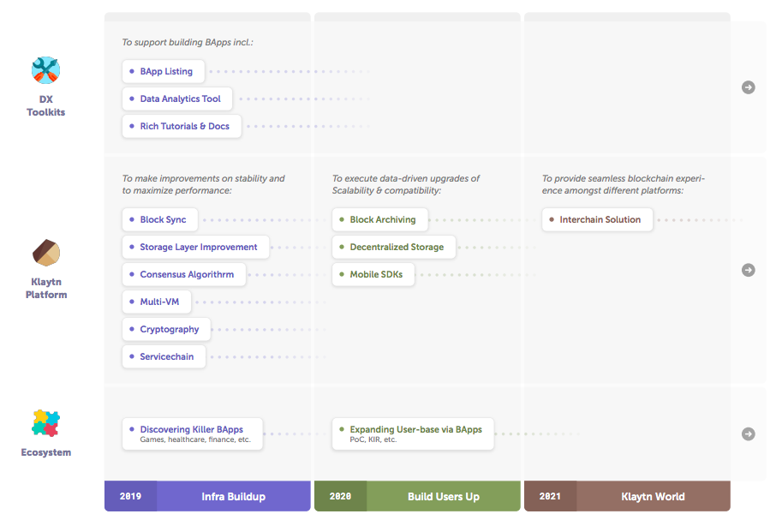This screenshot has width=782, height=532.
Task: Click Storage Layer Improvement chip
Action: click(196, 247)
